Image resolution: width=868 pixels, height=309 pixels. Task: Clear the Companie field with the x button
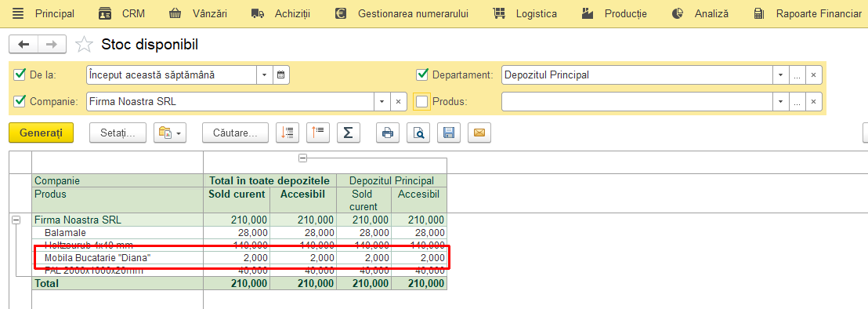[x=399, y=101]
